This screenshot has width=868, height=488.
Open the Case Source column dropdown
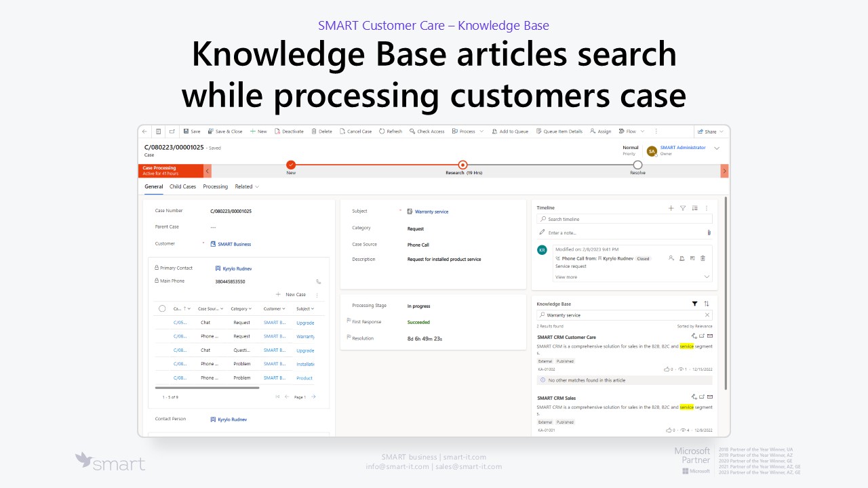click(x=211, y=309)
